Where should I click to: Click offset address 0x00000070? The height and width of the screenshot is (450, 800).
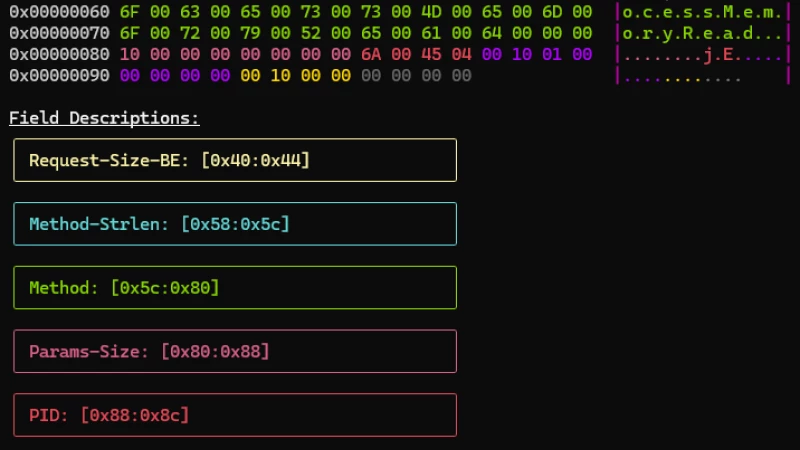coord(59,33)
